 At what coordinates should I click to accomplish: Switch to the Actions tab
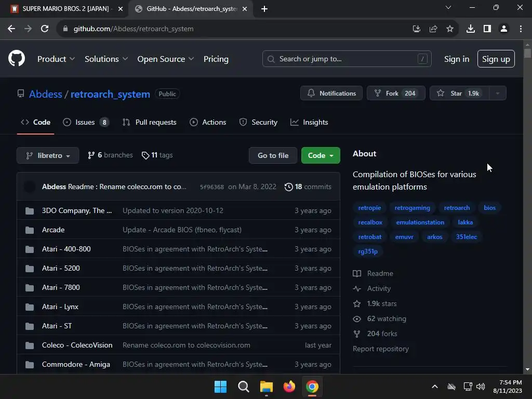click(x=208, y=122)
